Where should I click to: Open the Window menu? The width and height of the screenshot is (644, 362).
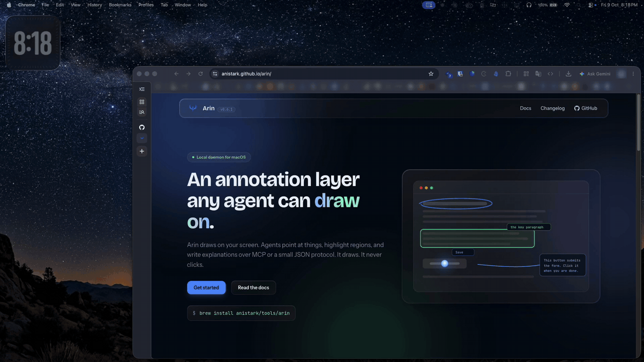coord(183,5)
